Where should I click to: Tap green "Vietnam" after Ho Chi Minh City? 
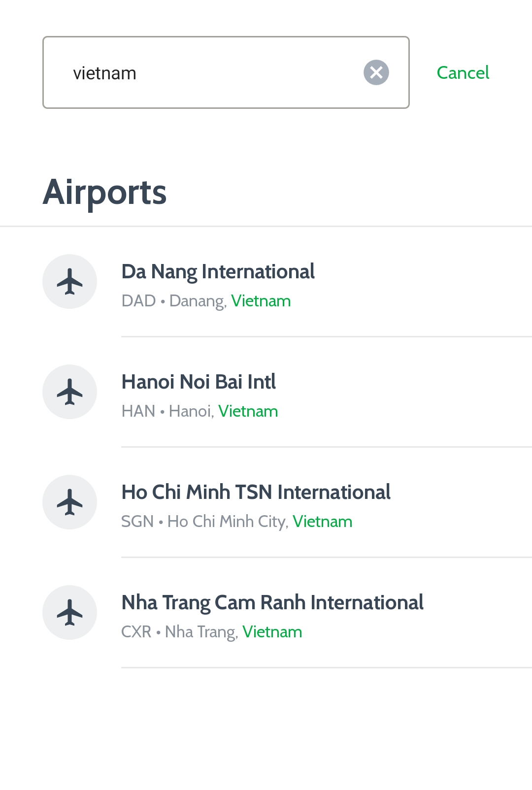pos(323,522)
